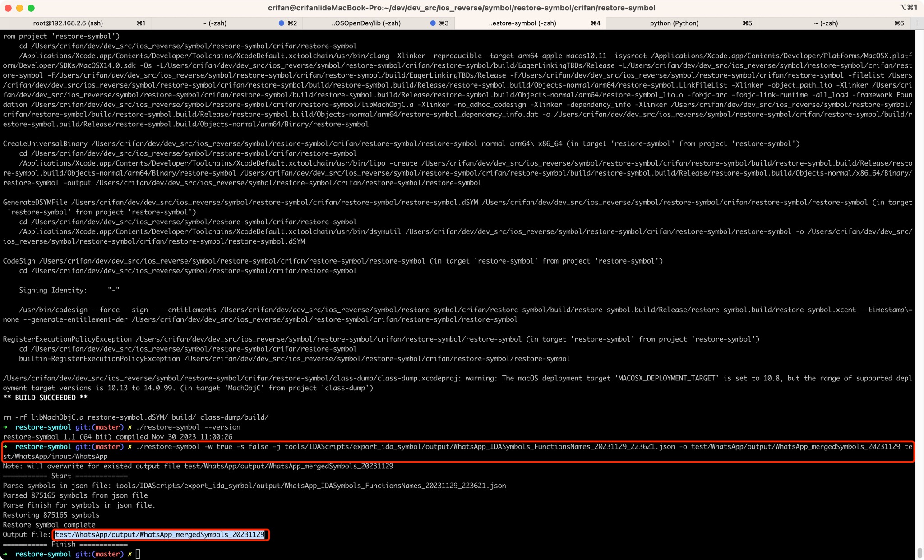Open the python (Python) tab
Screen dimensions: 924x560
674,23
